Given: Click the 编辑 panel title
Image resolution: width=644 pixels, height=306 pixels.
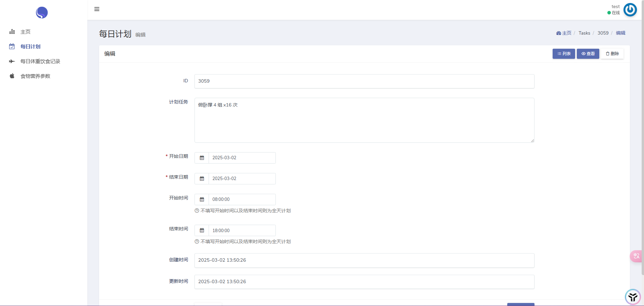Looking at the screenshot, I should [110, 54].
